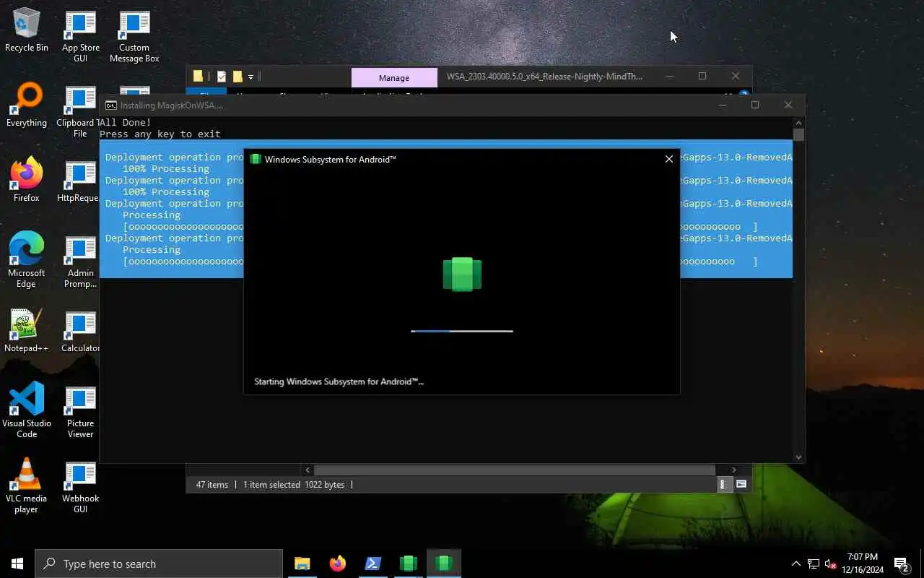Screen dimensions: 924x578
Task: Click the network icon in system tray
Action: [814, 564]
